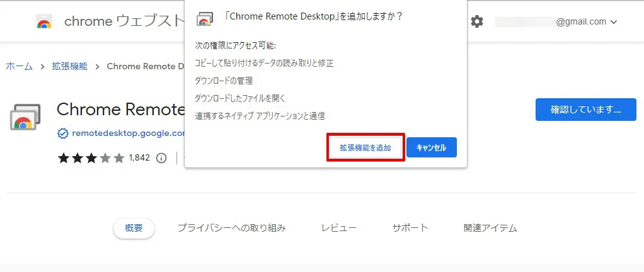The image size is (644, 272).
Task: Click the 1,842 ratings count
Action: [x=139, y=157]
